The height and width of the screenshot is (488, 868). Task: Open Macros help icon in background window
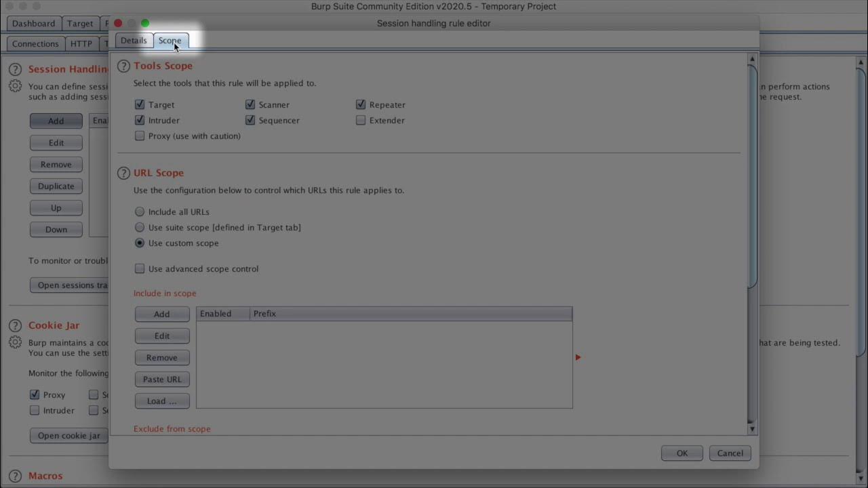[x=15, y=476]
